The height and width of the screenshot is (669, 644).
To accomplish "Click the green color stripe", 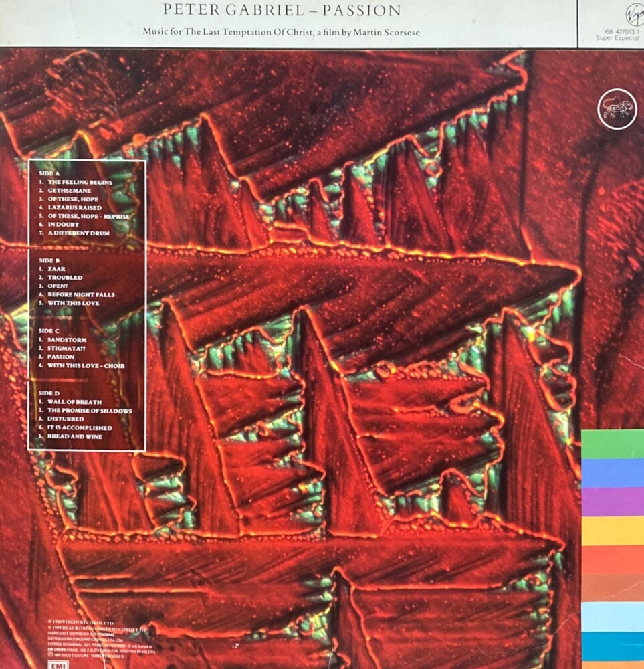I will point(613,444).
